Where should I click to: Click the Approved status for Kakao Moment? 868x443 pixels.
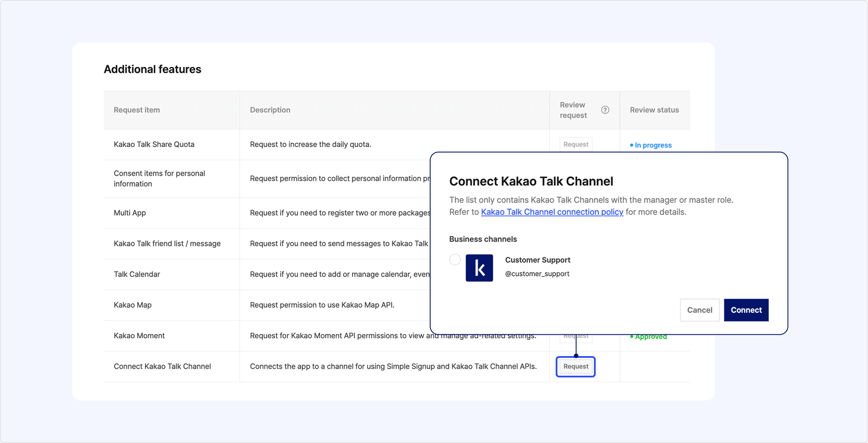651,337
